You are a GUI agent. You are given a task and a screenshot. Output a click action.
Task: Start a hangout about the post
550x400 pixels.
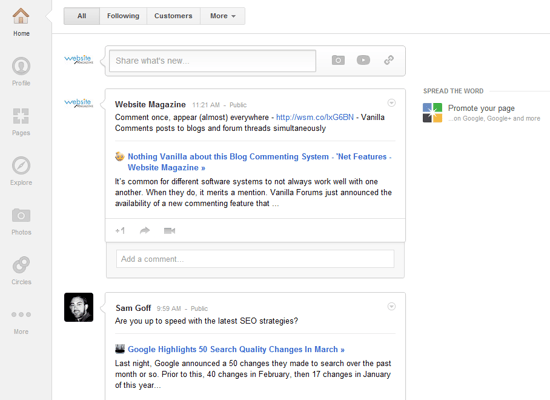[x=169, y=231]
